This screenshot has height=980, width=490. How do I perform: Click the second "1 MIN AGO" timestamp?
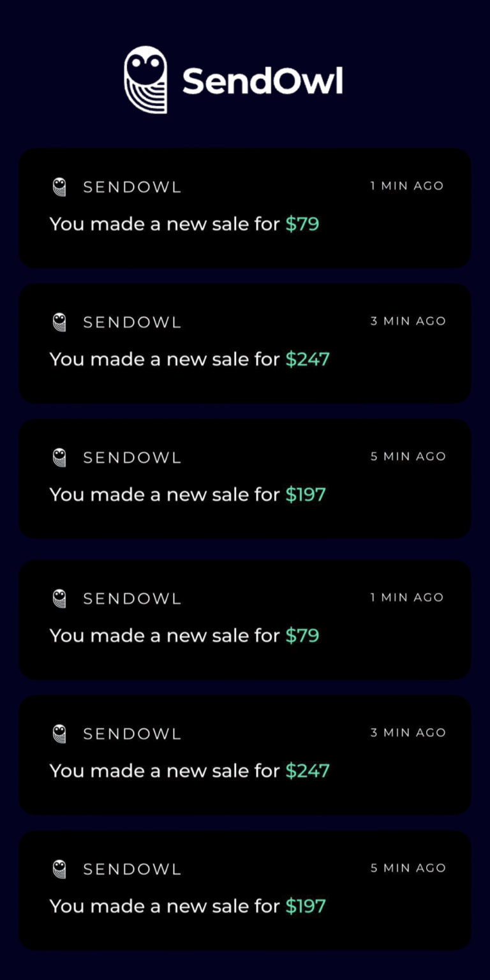coord(406,597)
